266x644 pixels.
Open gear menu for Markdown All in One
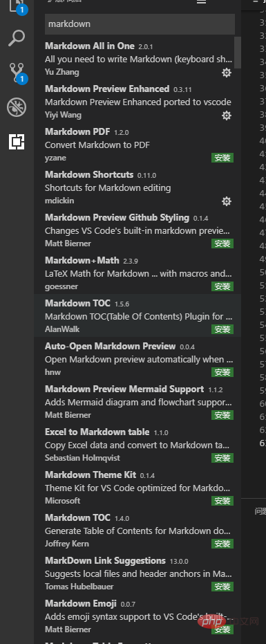pos(226,73)
